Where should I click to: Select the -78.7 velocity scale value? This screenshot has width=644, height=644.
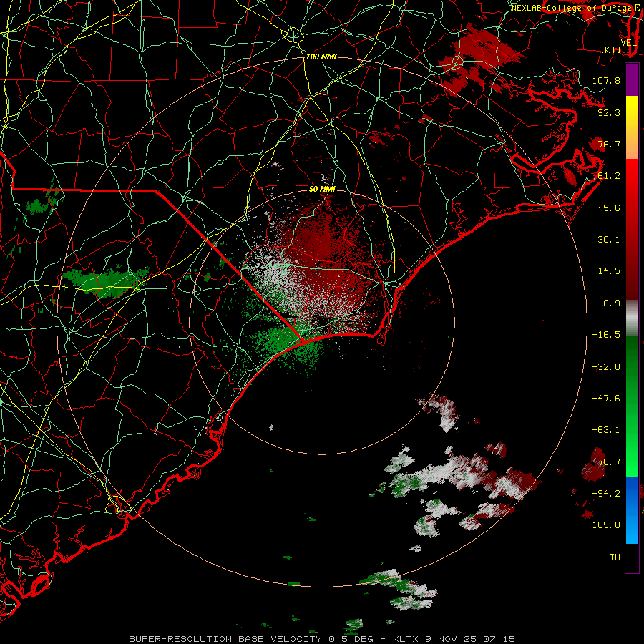coord(606,462)
